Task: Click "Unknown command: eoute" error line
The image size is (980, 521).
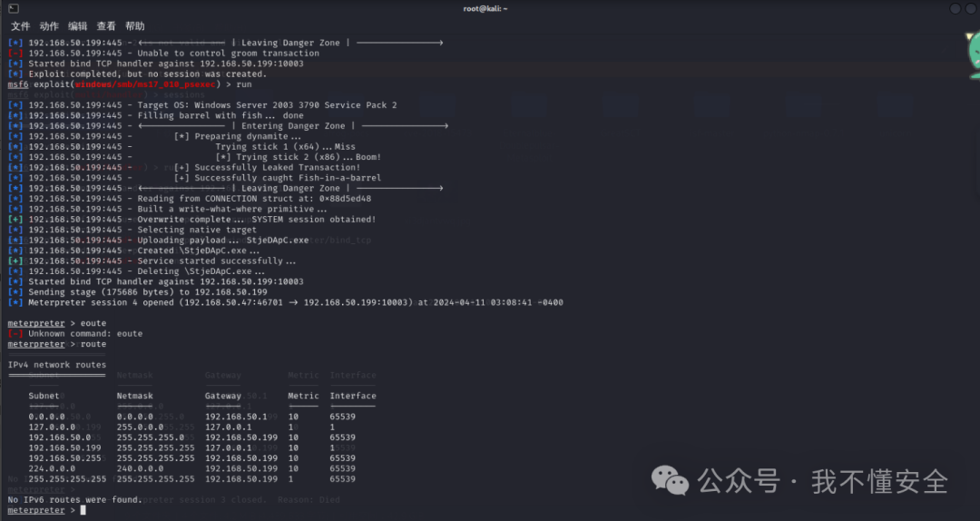Action: (x=75, y=333)
